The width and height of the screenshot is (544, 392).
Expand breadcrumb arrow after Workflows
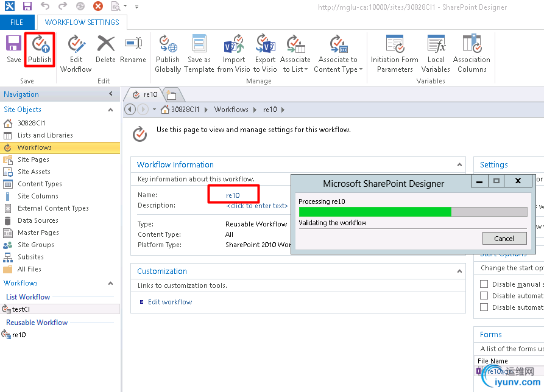(255, 110)
